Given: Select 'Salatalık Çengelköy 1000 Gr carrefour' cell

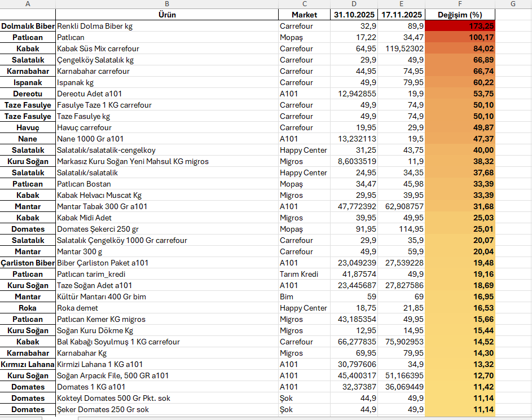Looking at the screenshot, I should click(167, 240).
